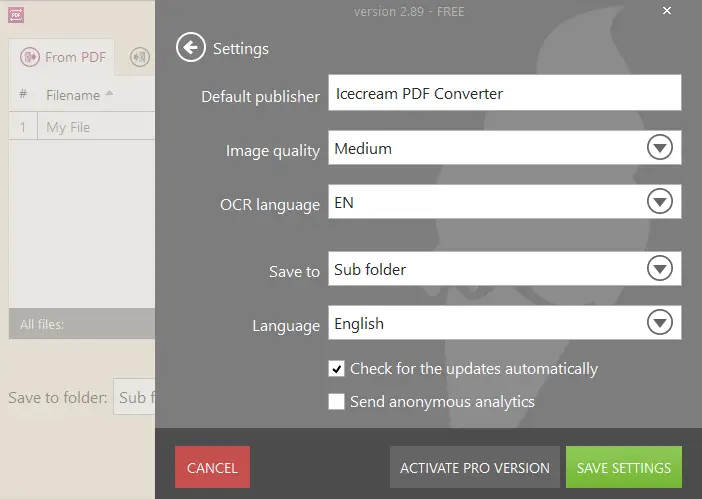Open the Language dropdown arrow
The height and width of the screenshot is (499, 702).
tap(659, 324)
